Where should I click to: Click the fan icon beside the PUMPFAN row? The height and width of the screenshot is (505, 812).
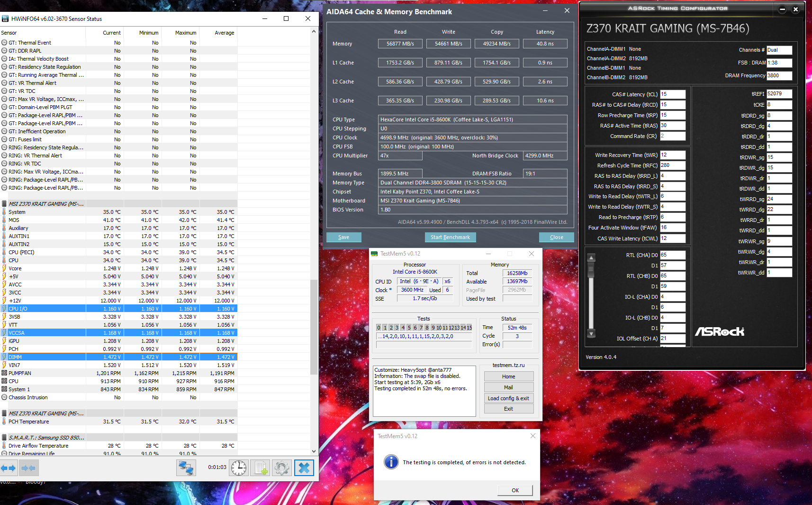pyautogui.click(x=4, y=373)
